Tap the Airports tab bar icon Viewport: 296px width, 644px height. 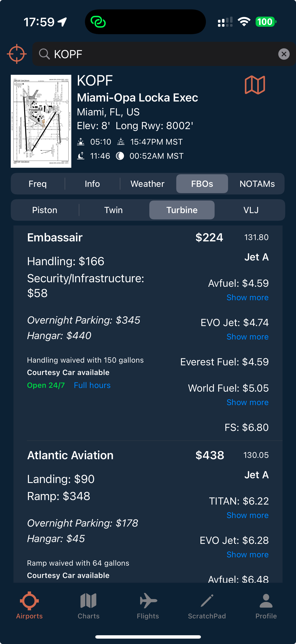pos(29,605)
